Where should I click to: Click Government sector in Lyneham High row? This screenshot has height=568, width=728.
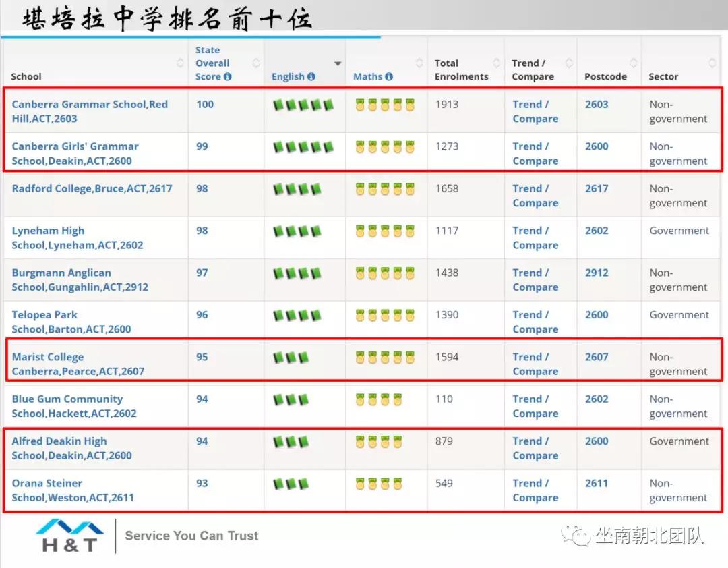679,231
